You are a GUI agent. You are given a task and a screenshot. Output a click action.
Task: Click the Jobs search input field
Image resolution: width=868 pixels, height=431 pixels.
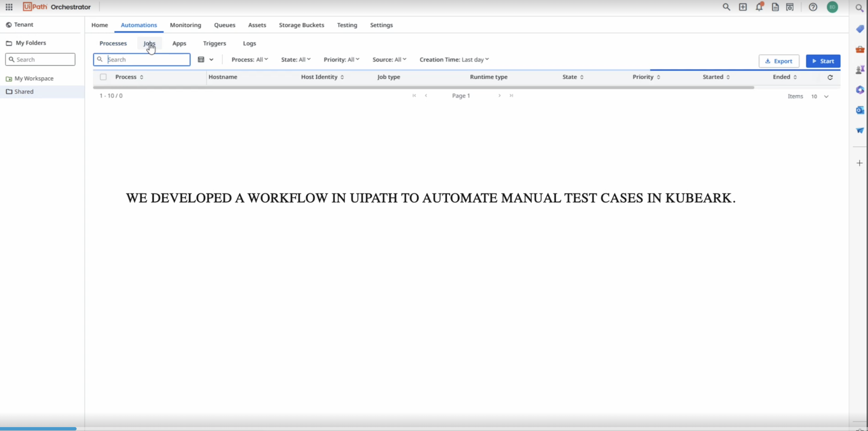click(x=142, y=59)
